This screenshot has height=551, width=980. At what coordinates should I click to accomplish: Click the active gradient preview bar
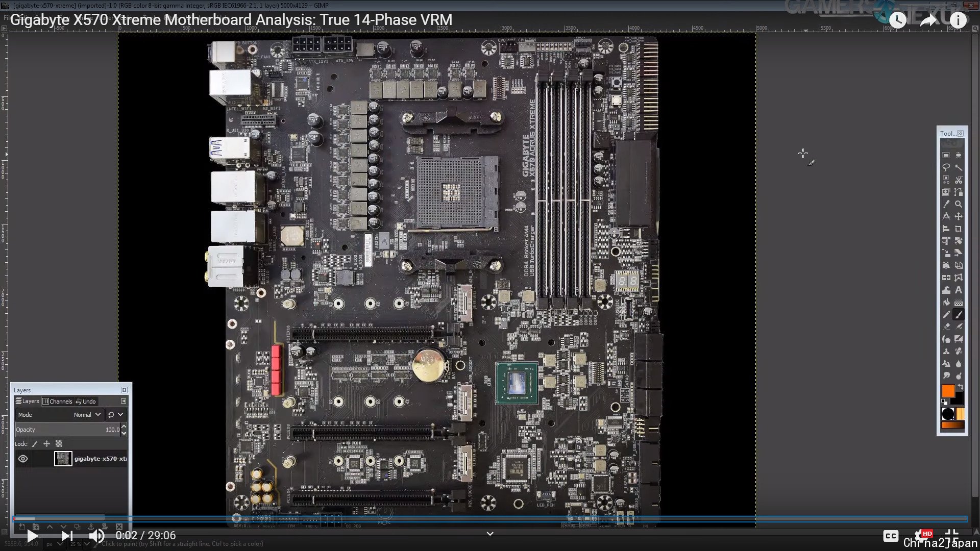pos(953,425)
